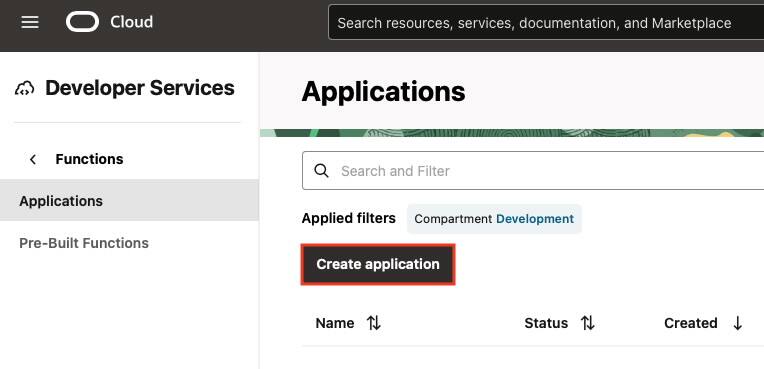The width and height of the screenshot is (764, 369).
Task: Click the top resources search bar
Action: click(546, 22)
